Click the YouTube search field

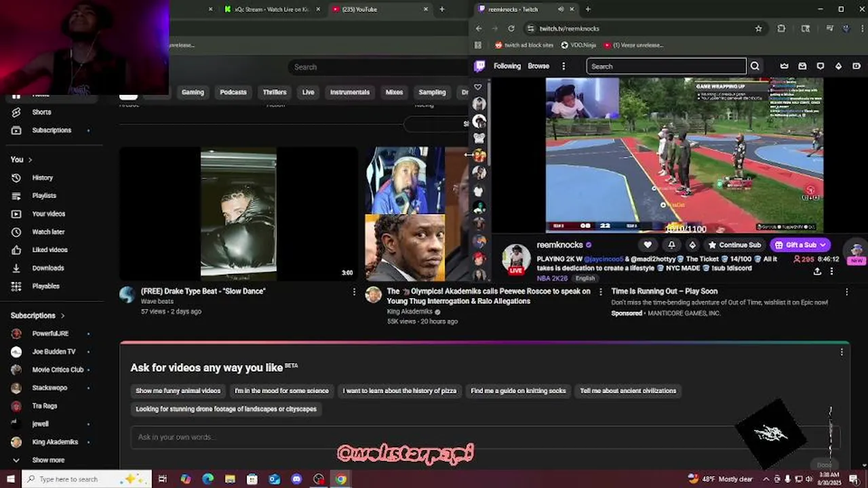point(380,67)
